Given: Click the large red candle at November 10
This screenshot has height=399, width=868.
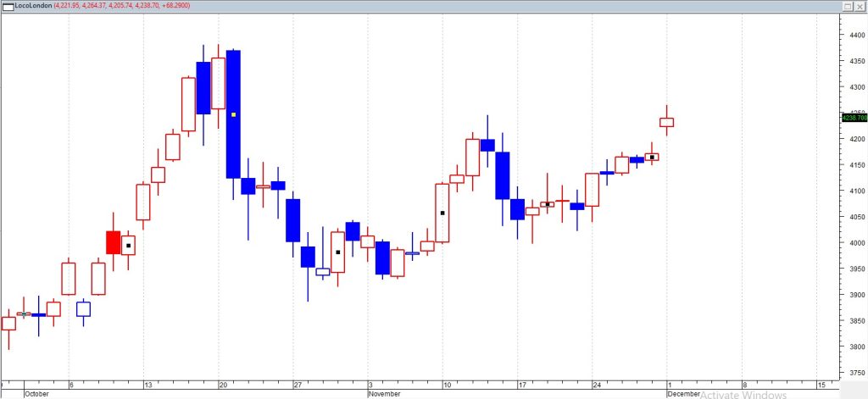Looking at the screenshot, I should 442,213.
